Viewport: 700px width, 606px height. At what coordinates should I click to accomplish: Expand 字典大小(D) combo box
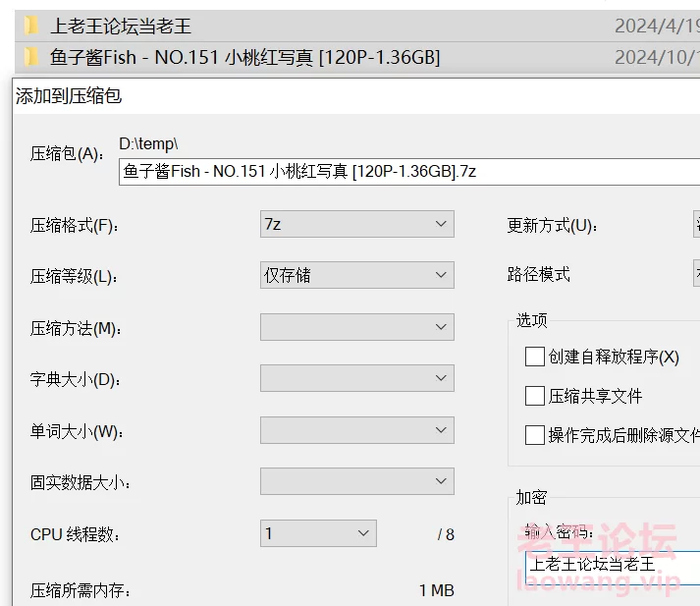(357, 378)
